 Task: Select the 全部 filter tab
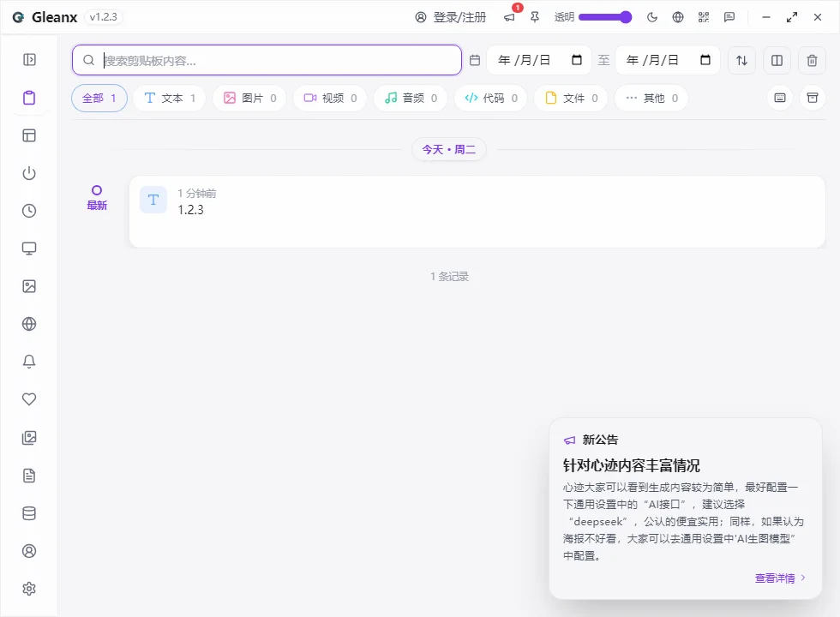click(99, 98)
